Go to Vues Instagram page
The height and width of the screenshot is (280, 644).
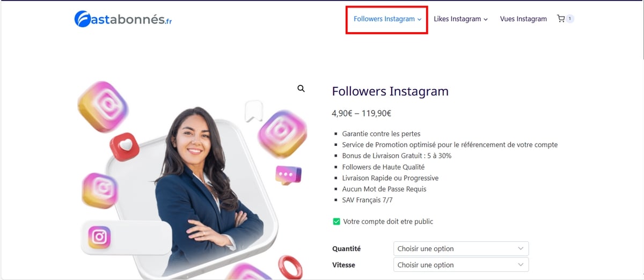[x=523, y=19]
